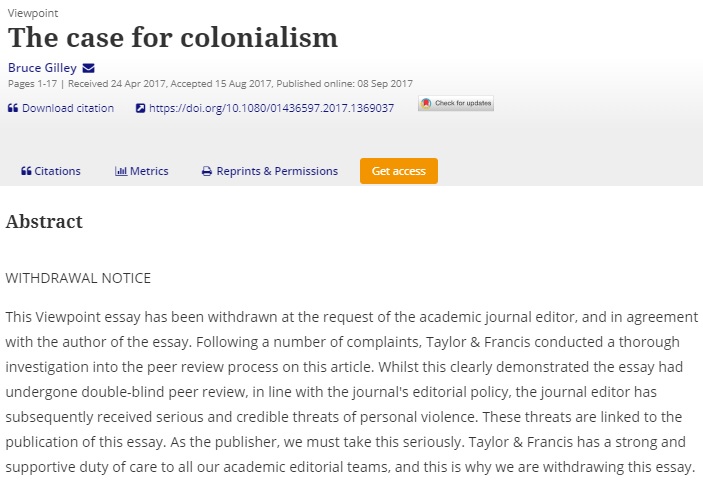This screenshot has height=485, width=703.
Task: Click the envelope email icon beside Bruce Gilley
Action: click(x=89, y=68)
